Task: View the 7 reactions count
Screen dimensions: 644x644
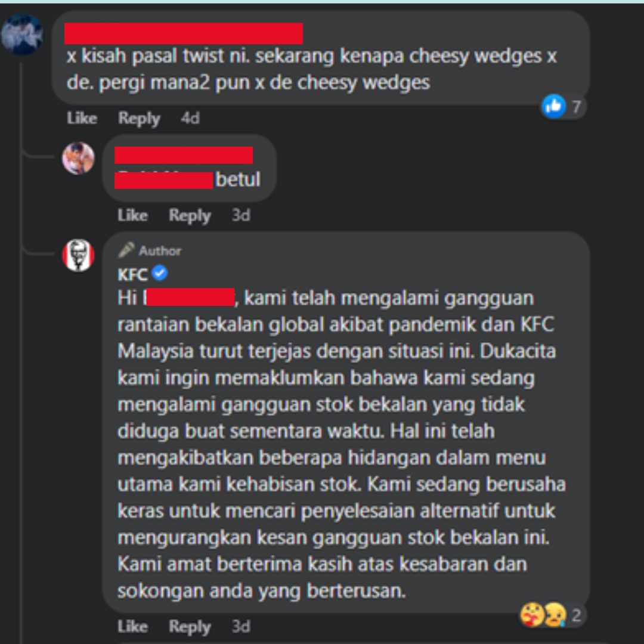Action: tap(576, 107)
